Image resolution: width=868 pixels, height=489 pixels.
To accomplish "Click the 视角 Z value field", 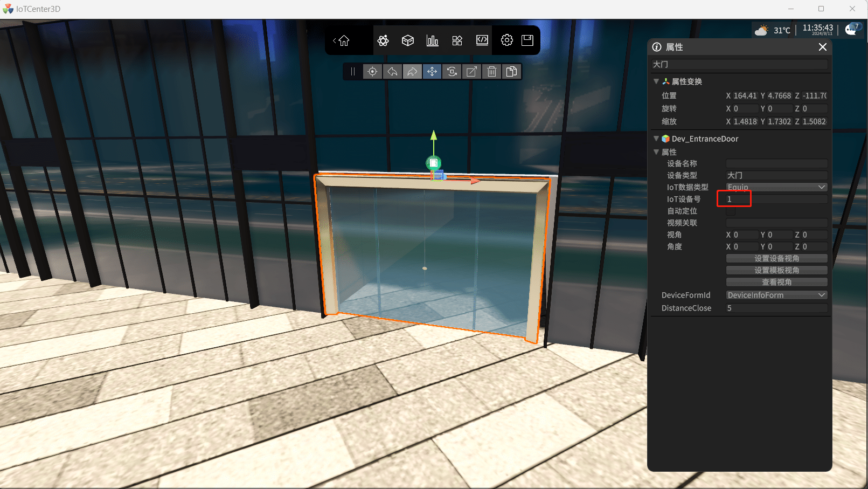I will pyautogui.click(x=814, y=235).
